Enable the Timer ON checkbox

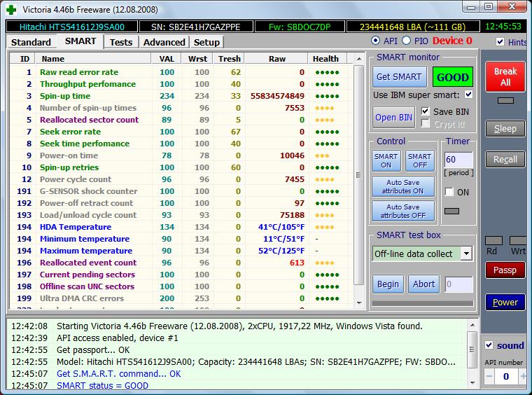coord(449,192)
